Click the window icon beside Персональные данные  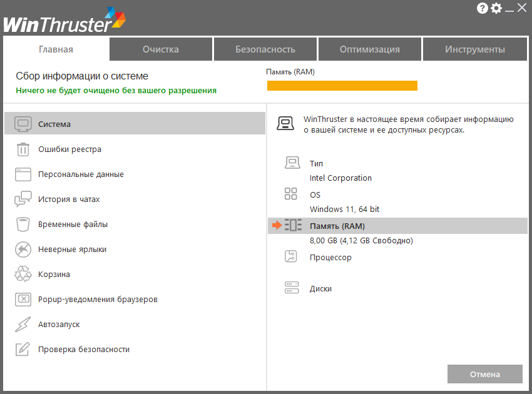pos(23,174)
